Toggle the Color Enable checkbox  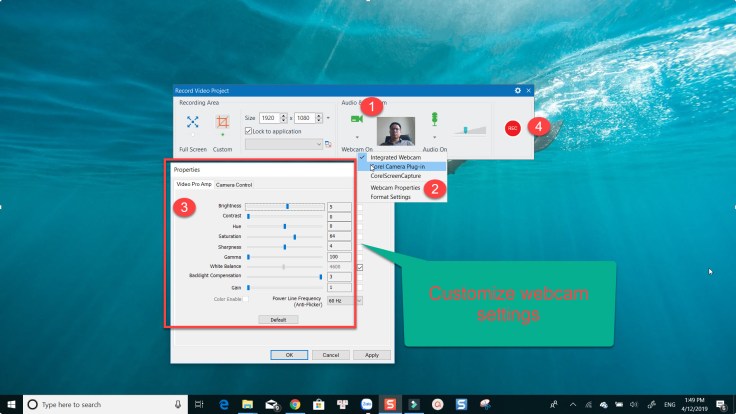pos(245,299)
